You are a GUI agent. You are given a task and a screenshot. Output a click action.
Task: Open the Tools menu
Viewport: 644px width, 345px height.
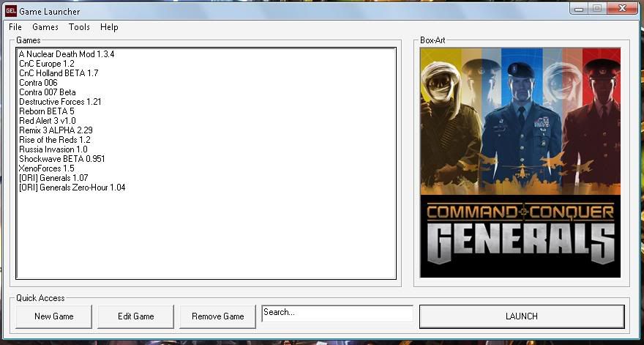(x=79, y=27)
